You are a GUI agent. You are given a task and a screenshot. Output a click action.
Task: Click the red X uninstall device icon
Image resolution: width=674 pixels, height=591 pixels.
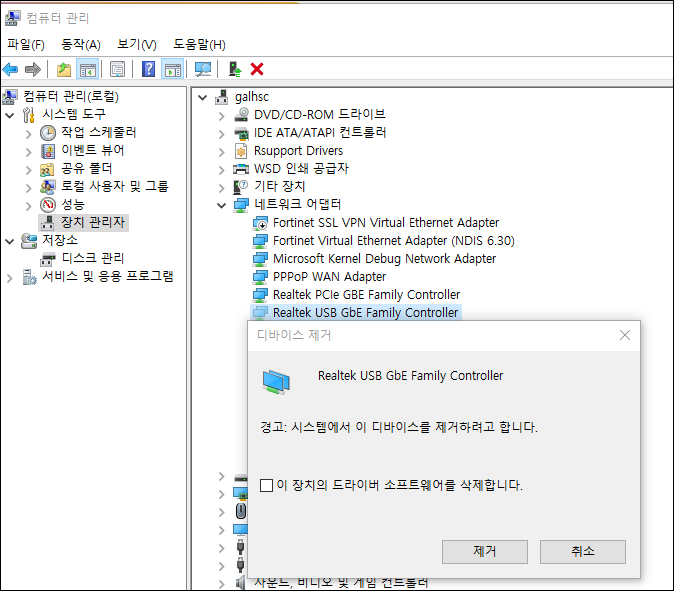point(257,69)
